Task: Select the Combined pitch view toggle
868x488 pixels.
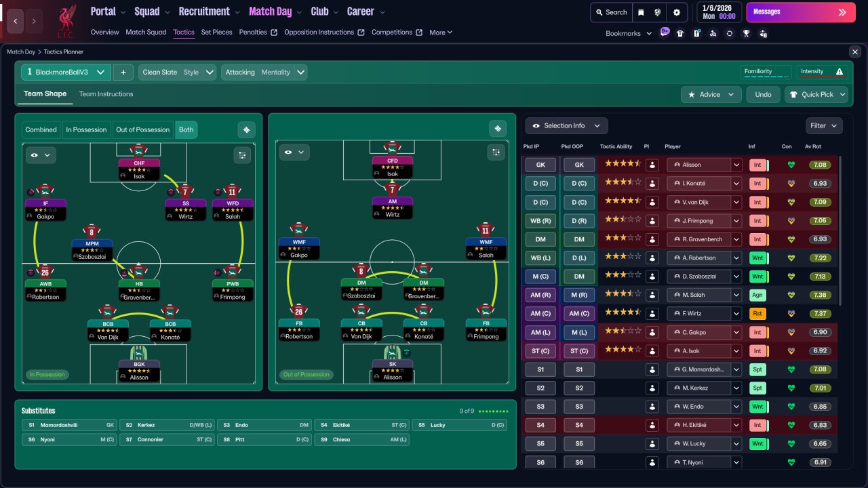Action: coord(41,129)
